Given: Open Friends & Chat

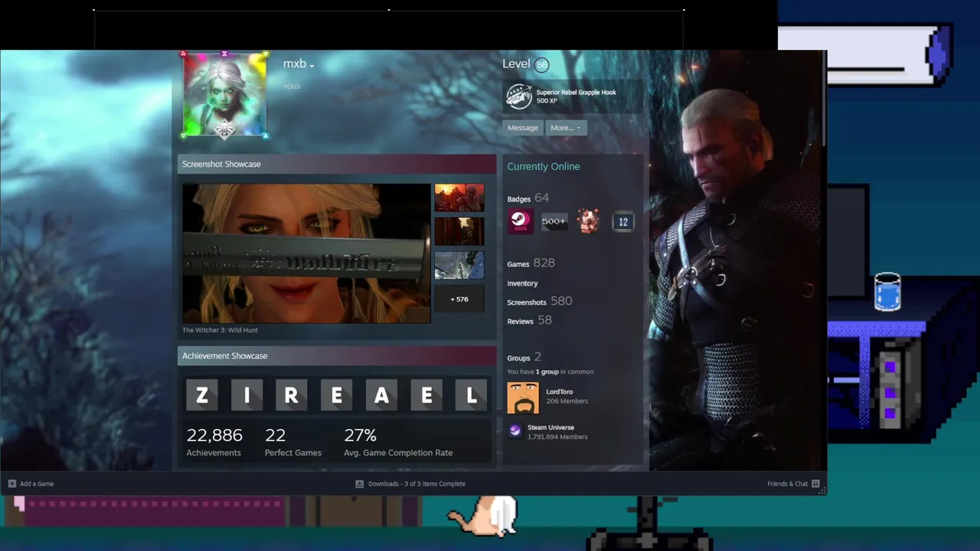Looking at the screenshot, I should (x=787, y=484).
